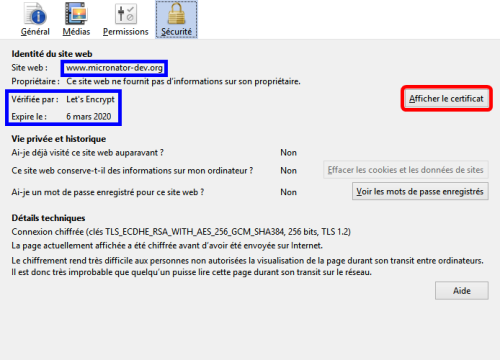Click the expiry date 6 mars 2020
Screen dimensions: 500x360
89,117
